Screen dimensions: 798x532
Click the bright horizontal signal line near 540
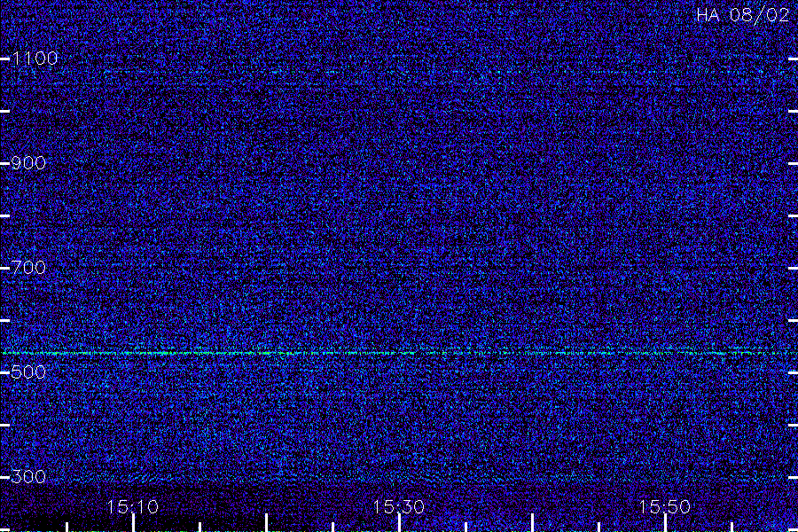tap(399, 352)
